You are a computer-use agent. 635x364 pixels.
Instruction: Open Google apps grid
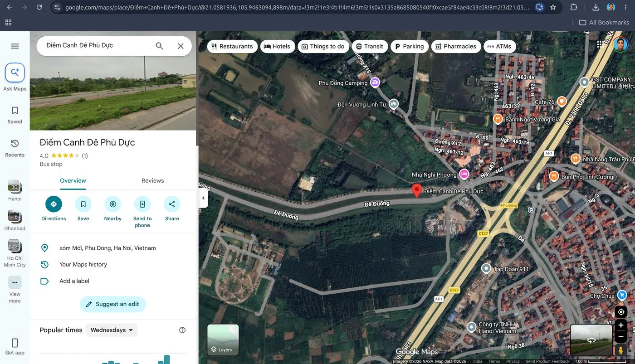[x=600, y=44]
